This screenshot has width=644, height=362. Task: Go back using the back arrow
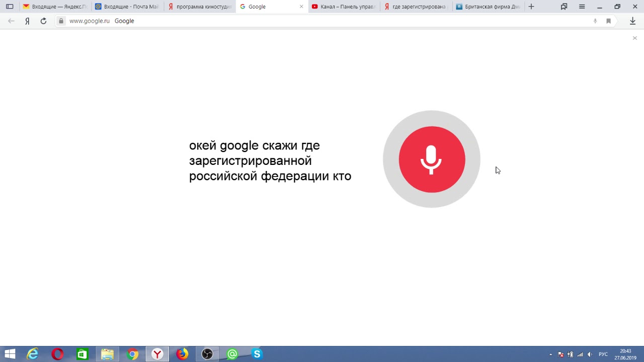click(x=11, y=21)
